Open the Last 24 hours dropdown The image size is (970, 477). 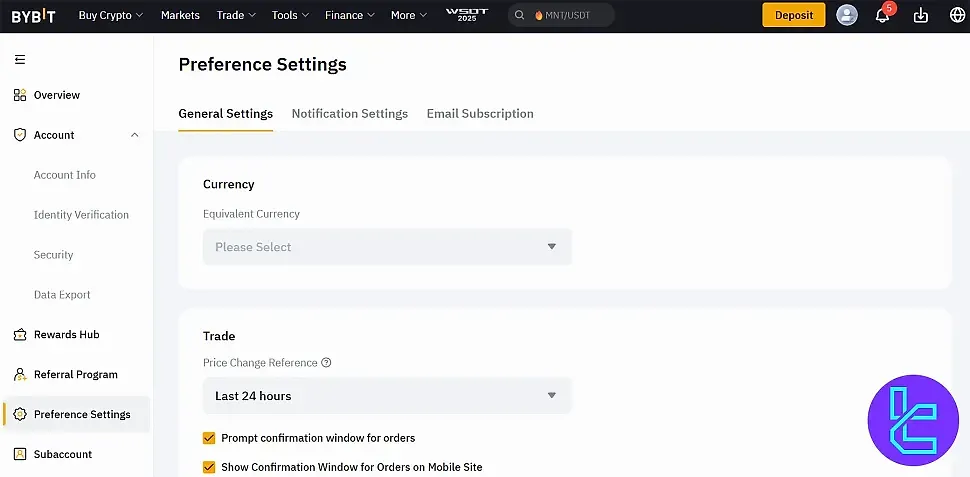point(387,396)
